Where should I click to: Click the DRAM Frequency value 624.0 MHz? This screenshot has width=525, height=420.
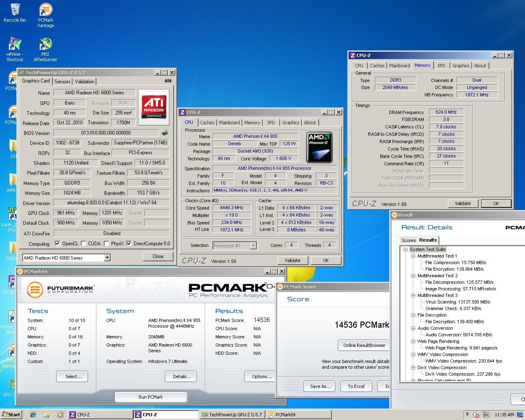(x=446, y=112)
